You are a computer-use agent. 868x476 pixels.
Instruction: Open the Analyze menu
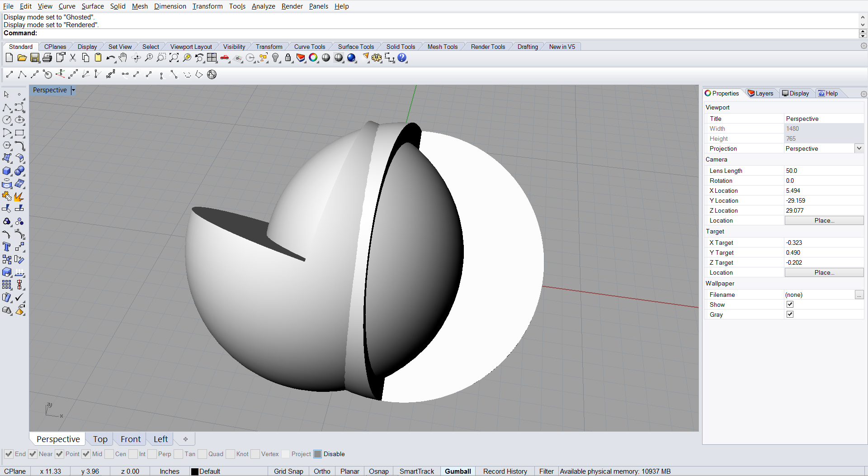coord(263,6)
